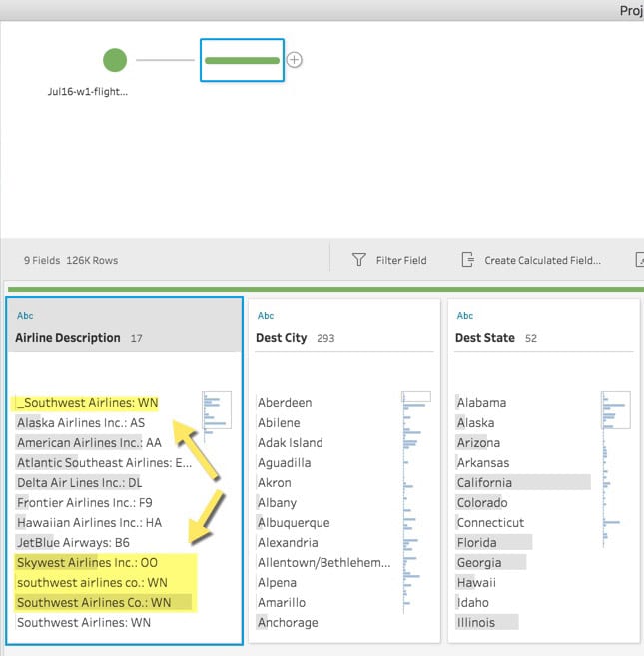
Task: Select Abilene in Dest City
Action: pos(279,423)
